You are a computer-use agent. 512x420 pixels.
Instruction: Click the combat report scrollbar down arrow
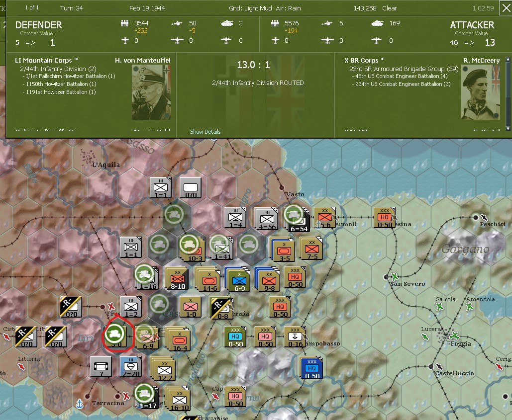[508, 128]
